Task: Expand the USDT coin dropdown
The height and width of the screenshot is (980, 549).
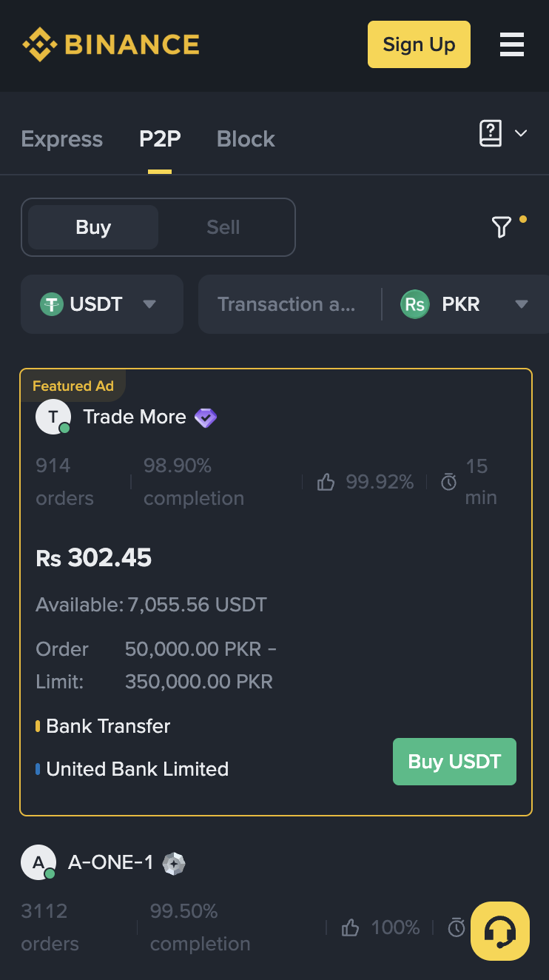Action: 149,304
